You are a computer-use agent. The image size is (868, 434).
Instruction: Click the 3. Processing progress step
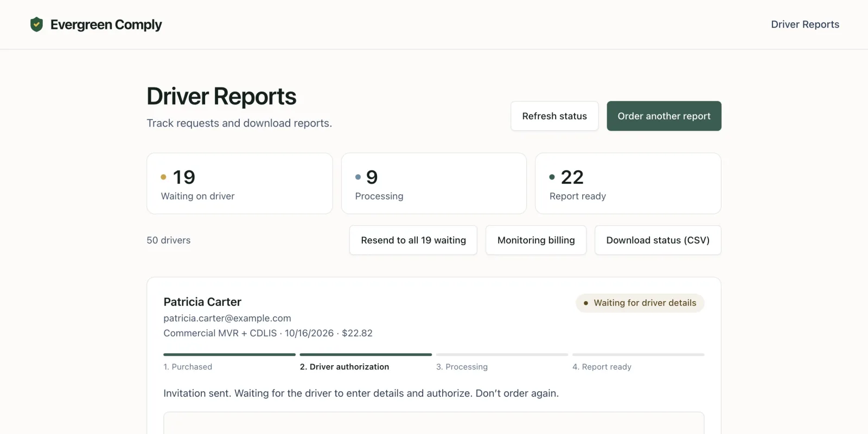[x=502, y=362]
